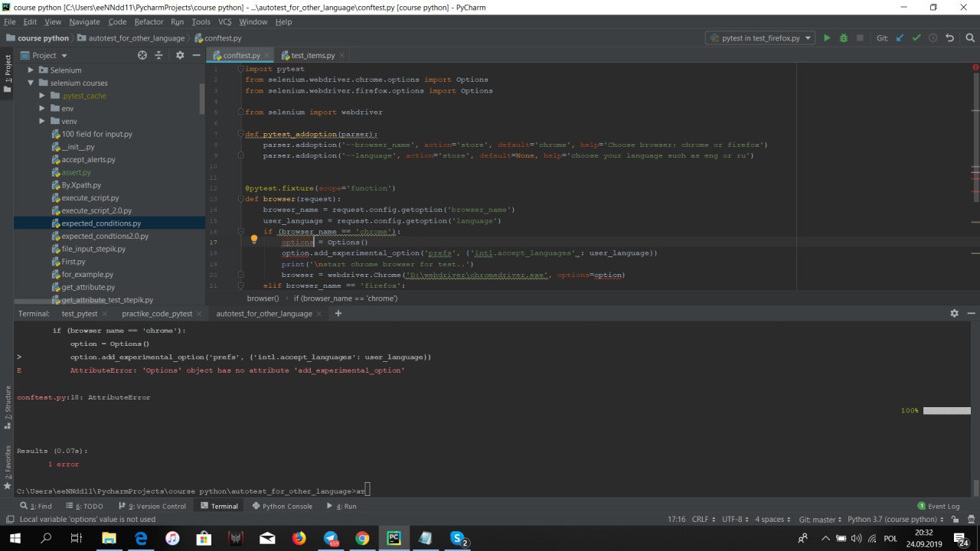Open Terminal panel settings gear
The image size is (980, 551).
tap(954, 313)
